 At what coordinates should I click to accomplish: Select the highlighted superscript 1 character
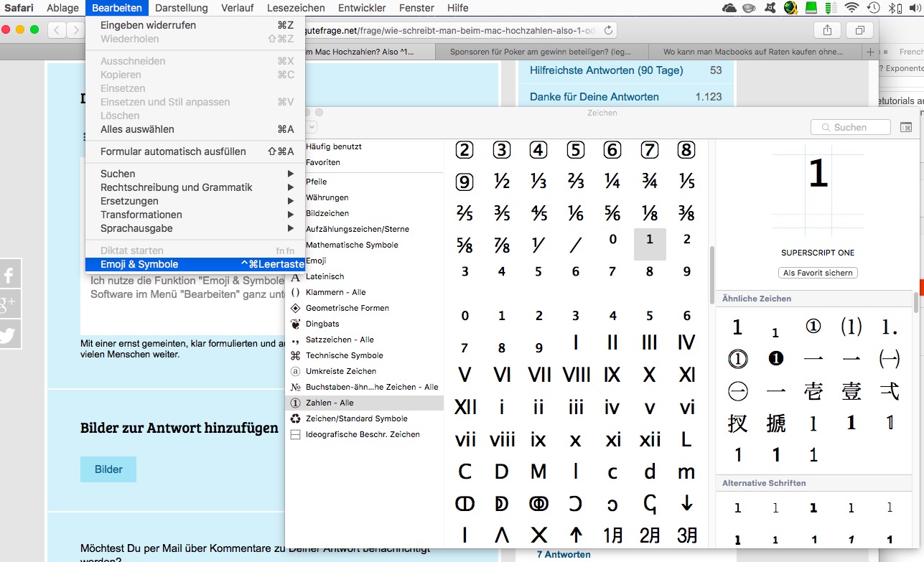pos(650,244)
